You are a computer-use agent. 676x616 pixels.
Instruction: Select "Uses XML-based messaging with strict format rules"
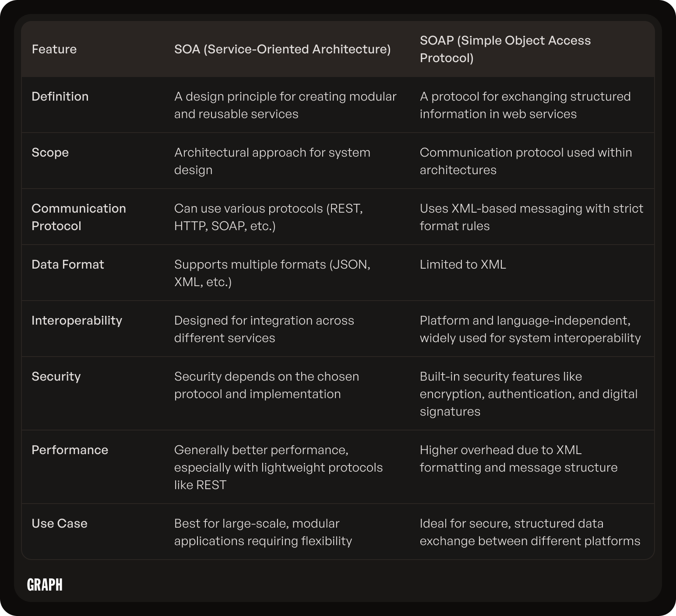(532, 217)
